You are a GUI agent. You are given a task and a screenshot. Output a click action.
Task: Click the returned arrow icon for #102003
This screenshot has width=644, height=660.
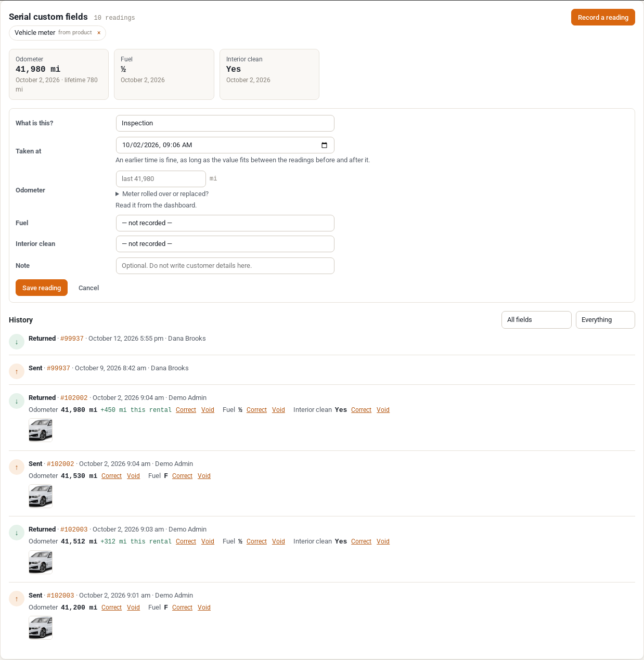(x=17, y=533)
